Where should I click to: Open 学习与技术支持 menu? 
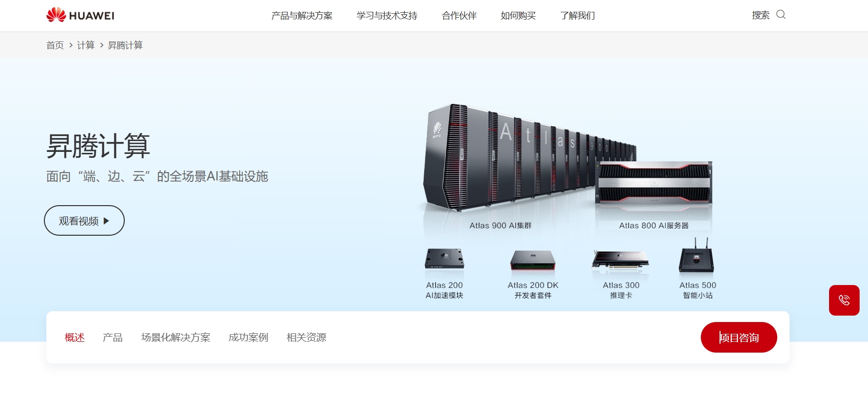[x=387, y=16]
